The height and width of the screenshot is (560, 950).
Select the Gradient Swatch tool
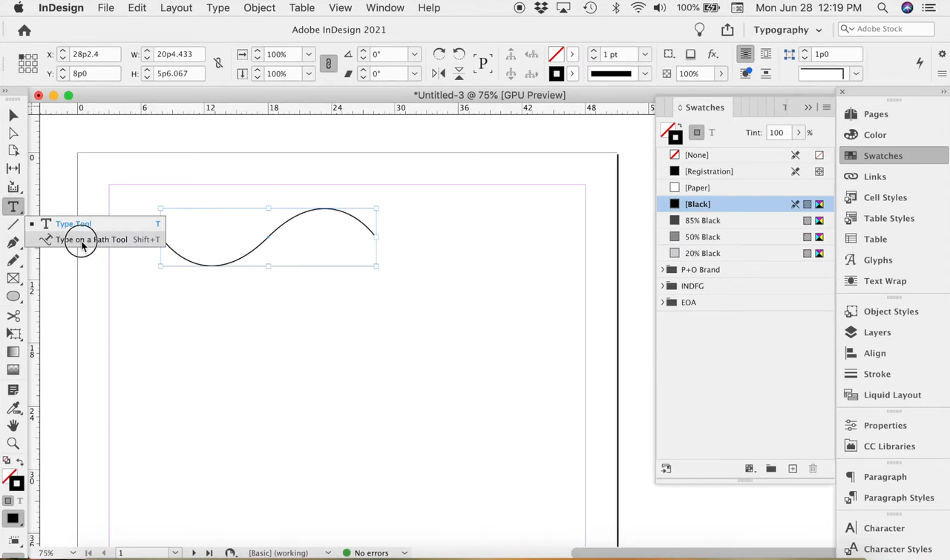tap(13, 352)
